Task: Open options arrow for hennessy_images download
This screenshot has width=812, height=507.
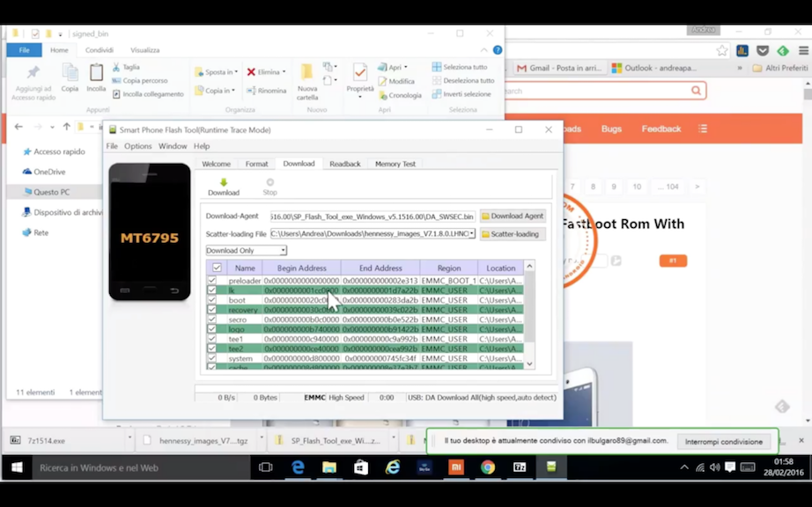Action: pos(262,438)
